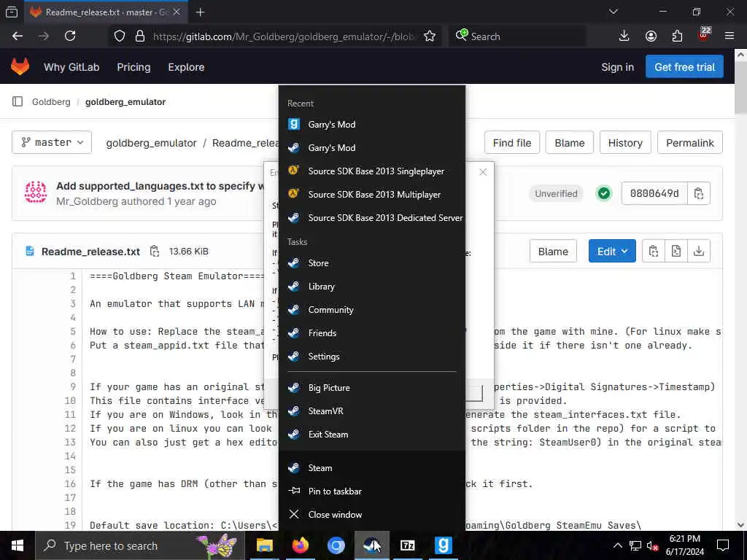The width and height of the screenshot is (747, 560).
Task: Open goldberg_emulator breadcrumb link
Action: tap(125, 102)
